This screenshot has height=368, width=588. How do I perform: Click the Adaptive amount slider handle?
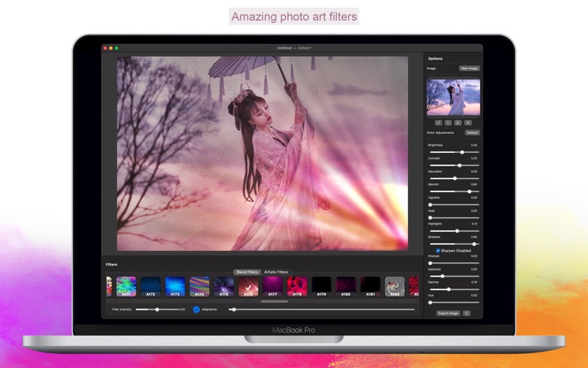(234, 309)
